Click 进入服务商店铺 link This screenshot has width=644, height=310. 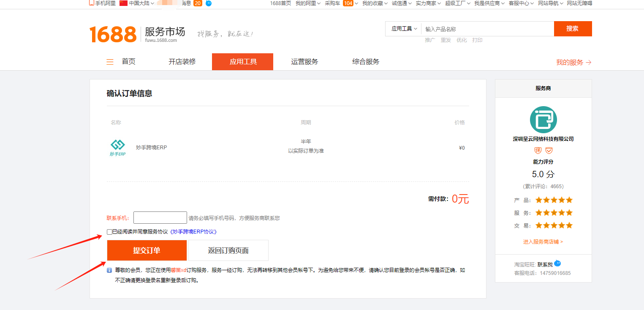pyautogui.click(x=543, y=242)
